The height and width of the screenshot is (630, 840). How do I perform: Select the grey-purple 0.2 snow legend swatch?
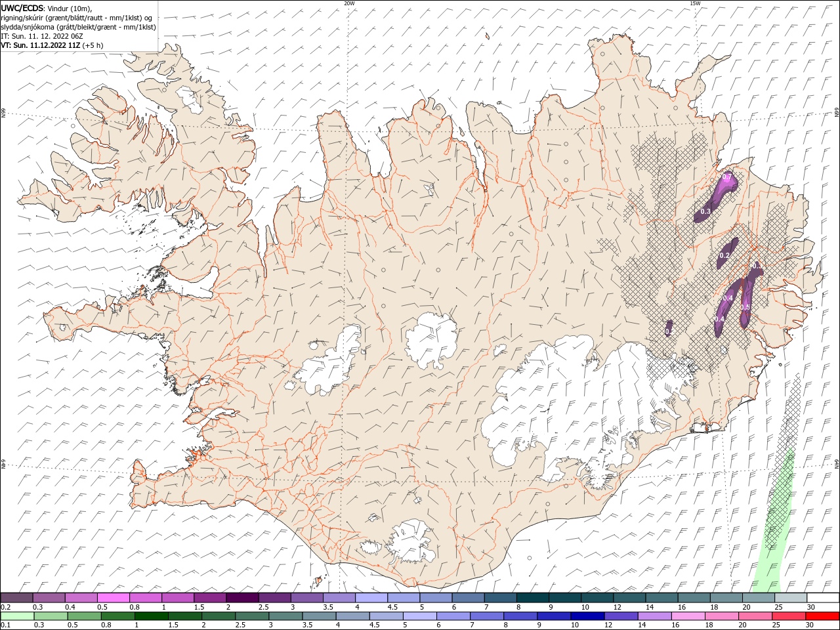(x=17, y=598)
